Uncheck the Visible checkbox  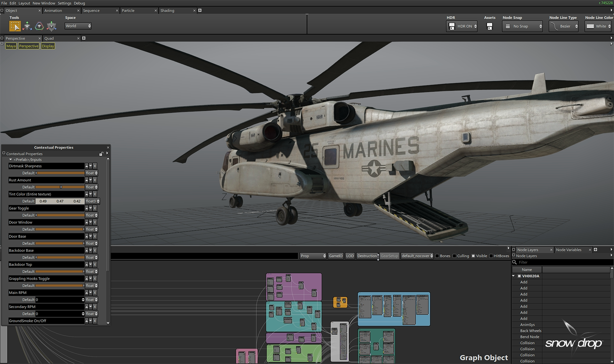[473, 256]
